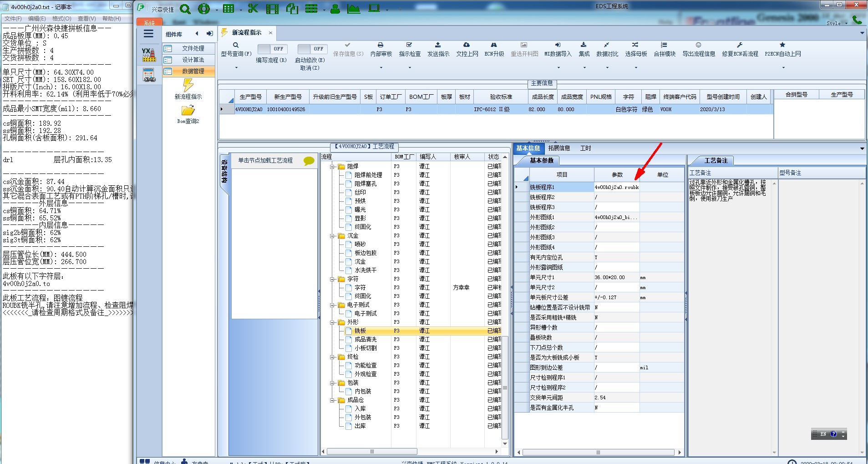Screen dimensions: 868x464
Task: Open dropdown arrow under 型号查询(F)
Action: point(236,68)
